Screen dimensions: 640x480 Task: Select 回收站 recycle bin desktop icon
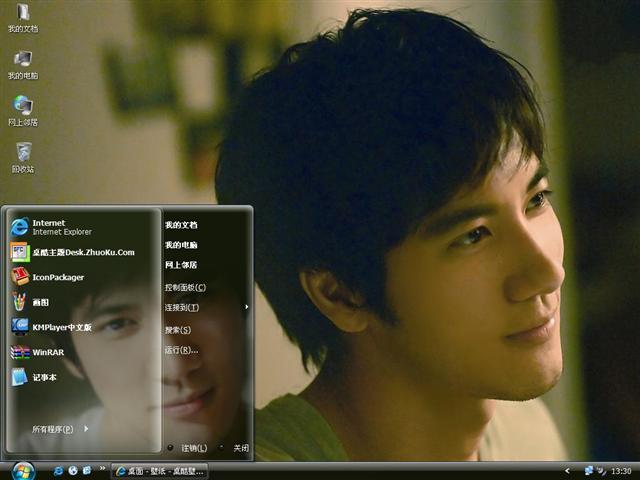[x=23, y=158]
